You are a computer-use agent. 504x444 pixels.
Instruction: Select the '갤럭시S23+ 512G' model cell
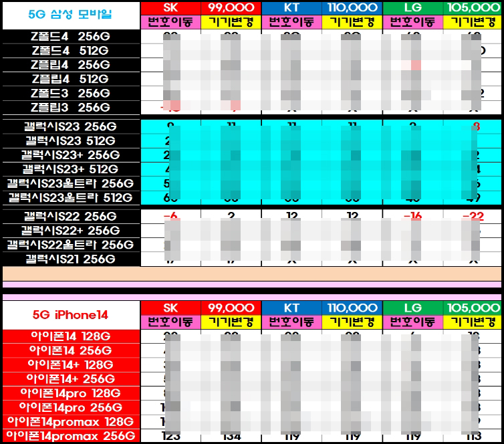coord(71,169)
